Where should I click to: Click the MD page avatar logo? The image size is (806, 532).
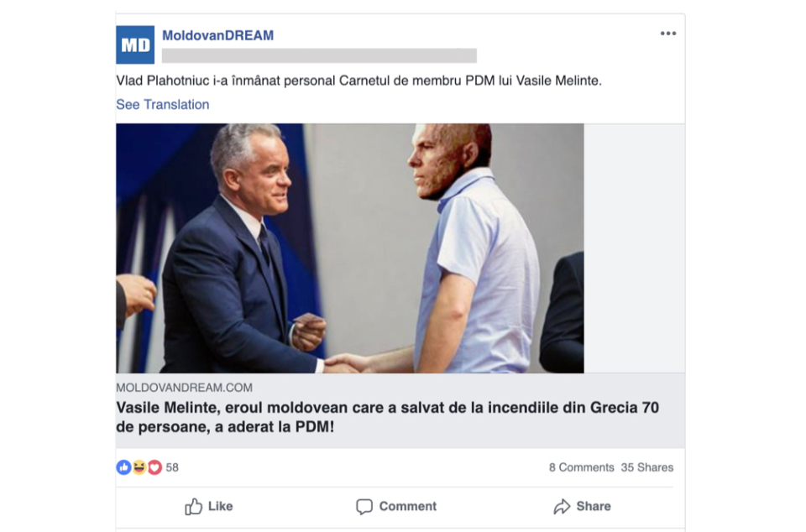(135, 44)
